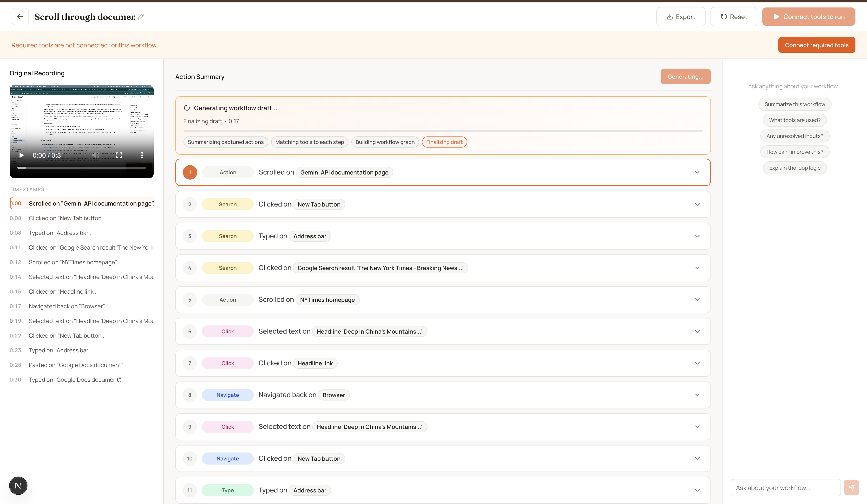Open the video's three-dot options menu
The height and width of the screenshot is (504, 867).
pos(142,155)
